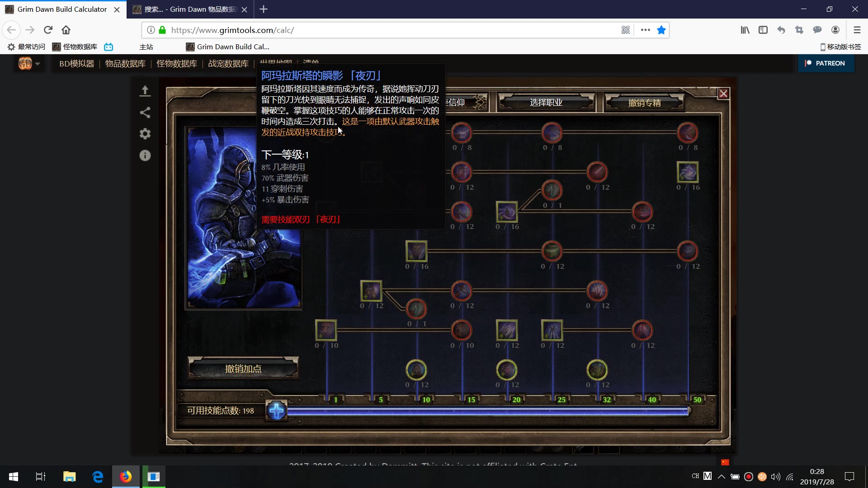Viewport: 868px width, 488px height.
Task: Select the 怪物数据库 menu tab
Action: (176, 63)
